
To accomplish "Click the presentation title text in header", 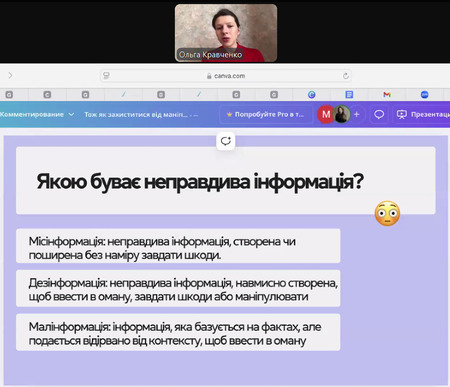I will pyautogui.click(x=141, y=114).
